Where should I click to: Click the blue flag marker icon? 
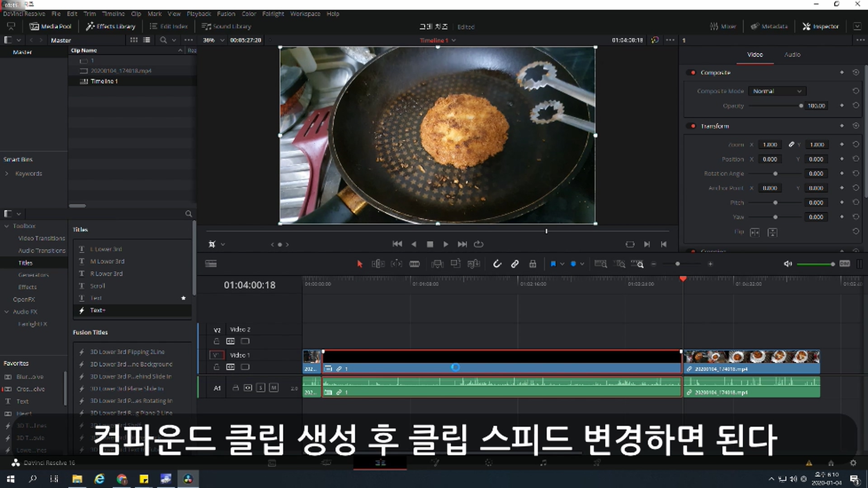[553, 264]
